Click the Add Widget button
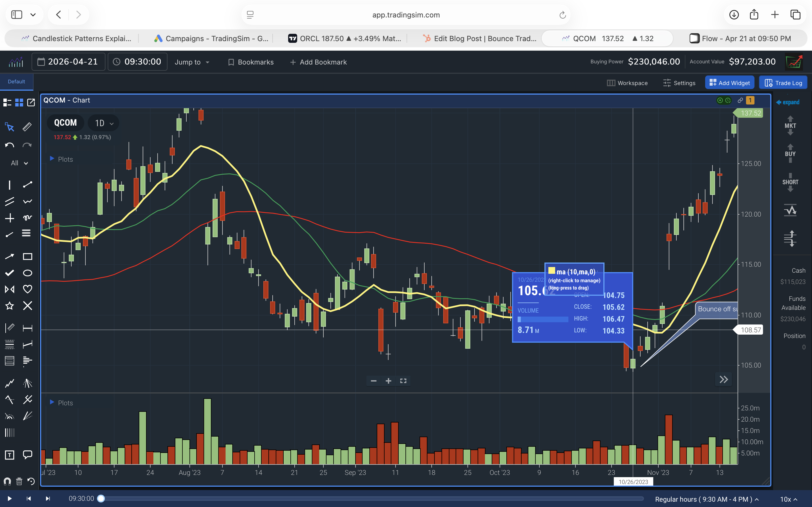 point(729,83)
